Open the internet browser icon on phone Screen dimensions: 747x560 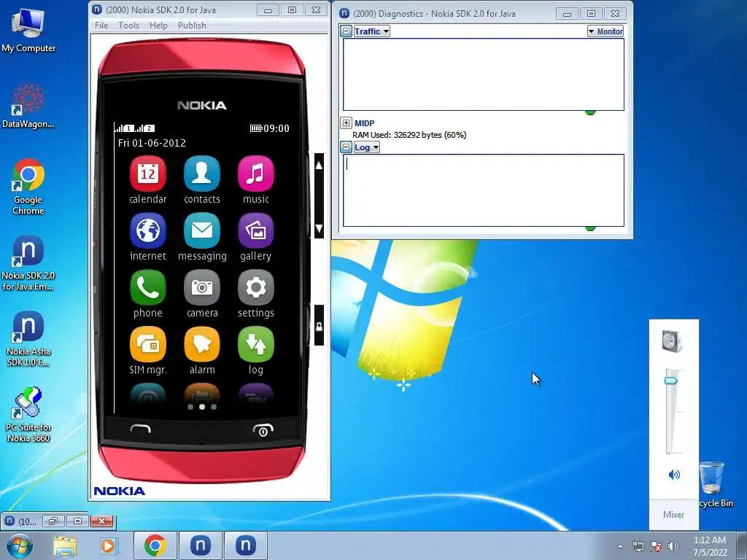click(147, 231)
